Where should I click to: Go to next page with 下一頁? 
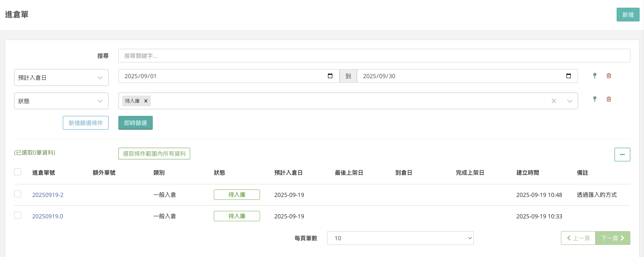[x=613, y=238]
